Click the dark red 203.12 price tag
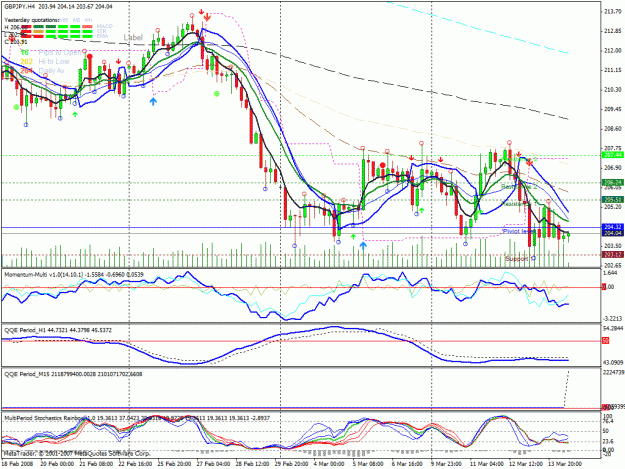This screenshot has height=469, width=625. (613, 255)
